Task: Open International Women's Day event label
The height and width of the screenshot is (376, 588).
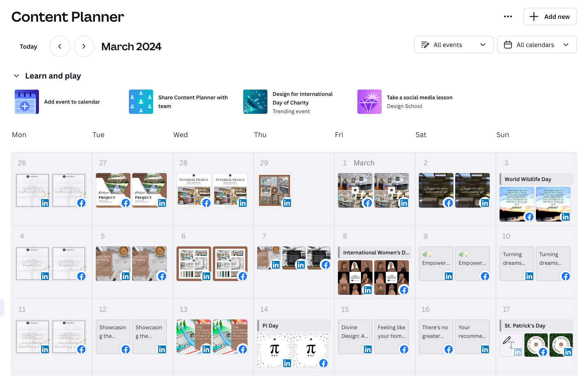Action: click(374, 252)
